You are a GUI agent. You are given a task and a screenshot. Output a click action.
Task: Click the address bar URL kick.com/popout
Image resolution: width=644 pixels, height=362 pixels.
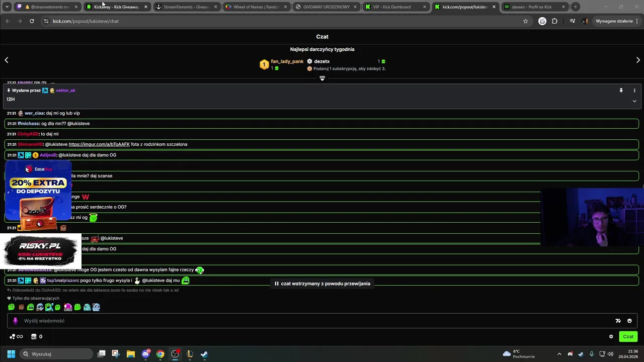tap(86, 21)
